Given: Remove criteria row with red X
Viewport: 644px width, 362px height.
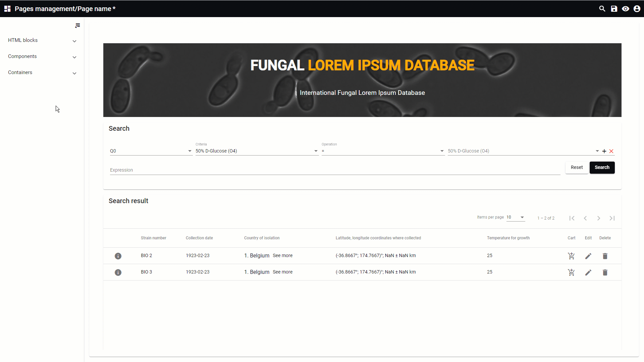Looking at the screenshot, I should [x=611, y=151].
